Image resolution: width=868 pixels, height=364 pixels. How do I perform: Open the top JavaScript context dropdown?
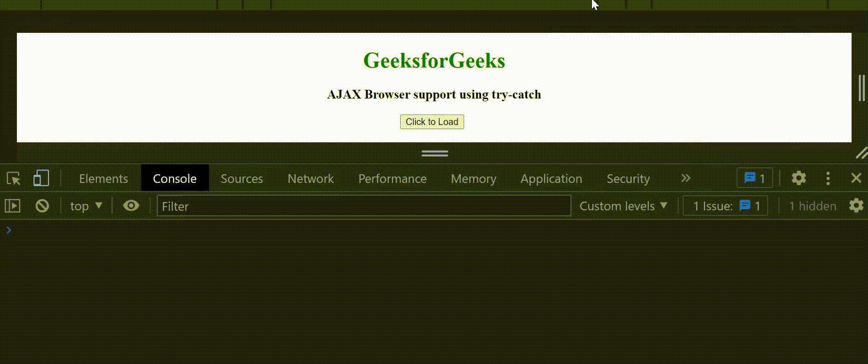pyautogui.click(x=86, y=206)
